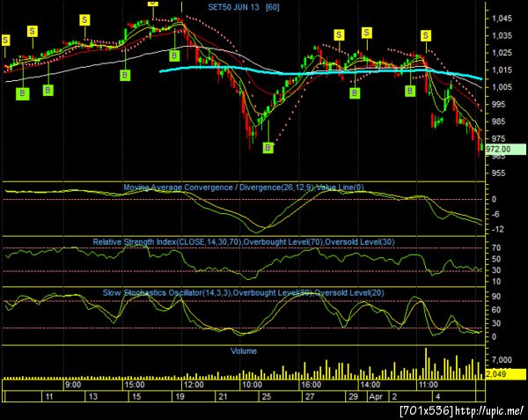
Task: Click the 972.00 current price label
Action: pyautogui.click(x=505, y=149)
